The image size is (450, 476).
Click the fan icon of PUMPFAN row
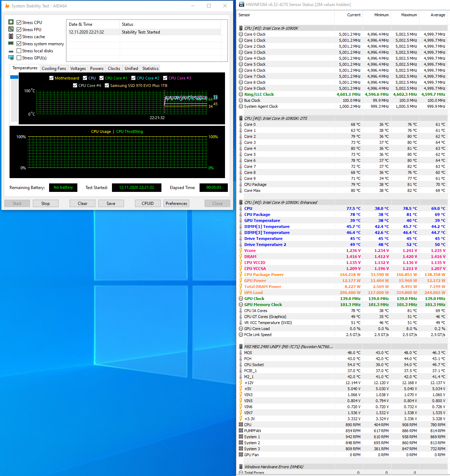click(241, 431)
